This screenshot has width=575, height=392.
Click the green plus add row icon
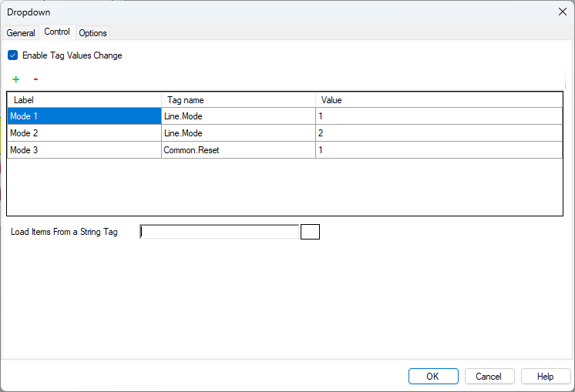(15, 79)
